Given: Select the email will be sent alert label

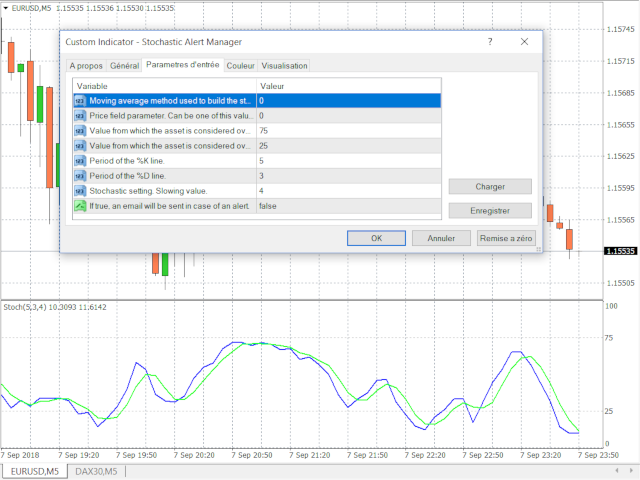Looking at the screenshot, I should point(169,206).
